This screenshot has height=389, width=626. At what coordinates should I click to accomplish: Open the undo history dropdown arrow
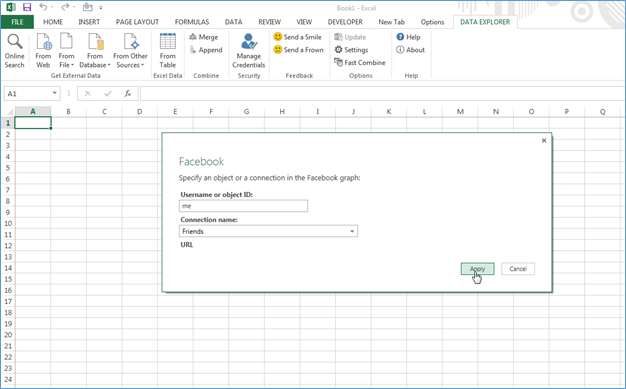pos(52,7)
